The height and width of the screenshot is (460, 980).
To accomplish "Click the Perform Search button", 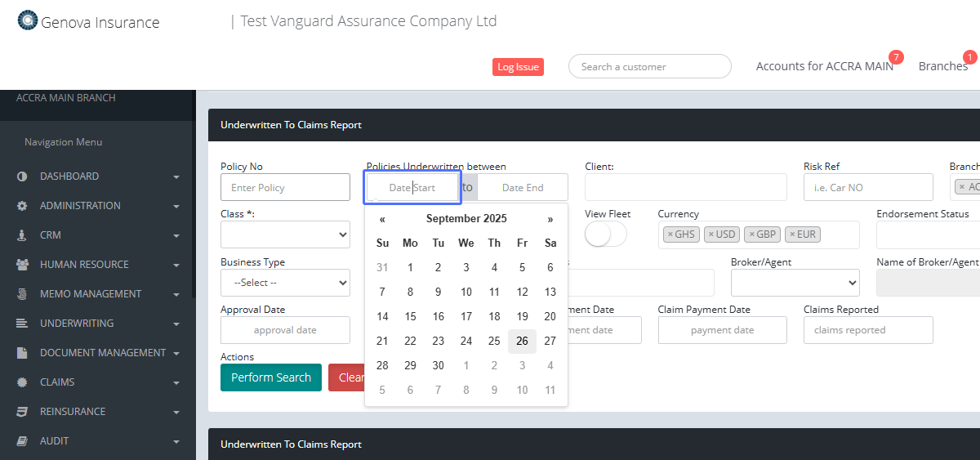I will point(271,377).
